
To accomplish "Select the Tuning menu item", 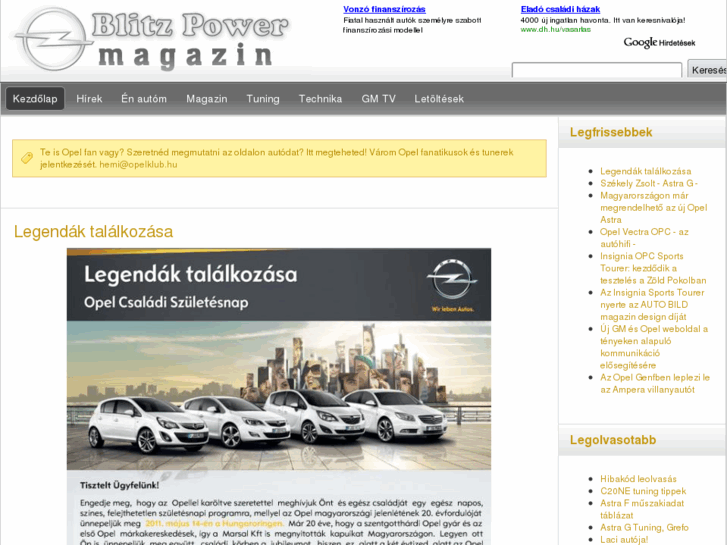I will 263,99.
